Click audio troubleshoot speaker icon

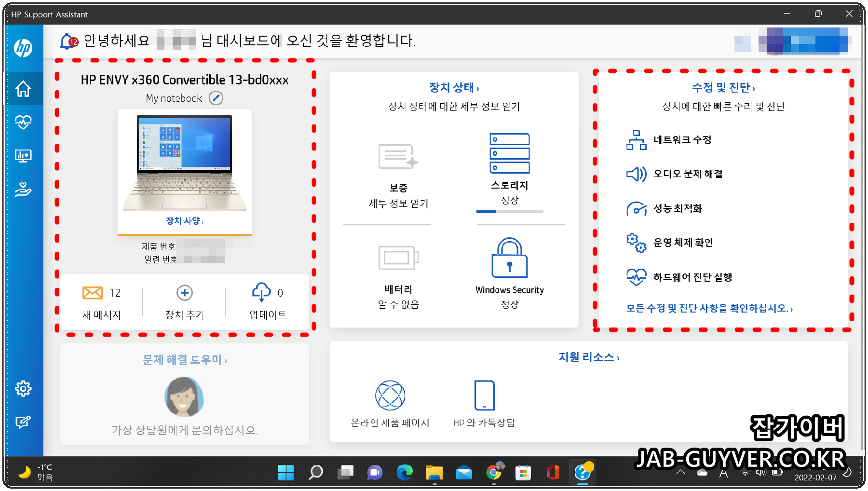point(636,174)
